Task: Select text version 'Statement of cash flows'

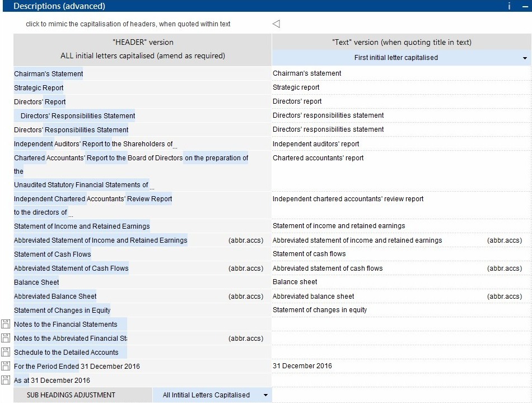Action: click(x=309, y=253)
